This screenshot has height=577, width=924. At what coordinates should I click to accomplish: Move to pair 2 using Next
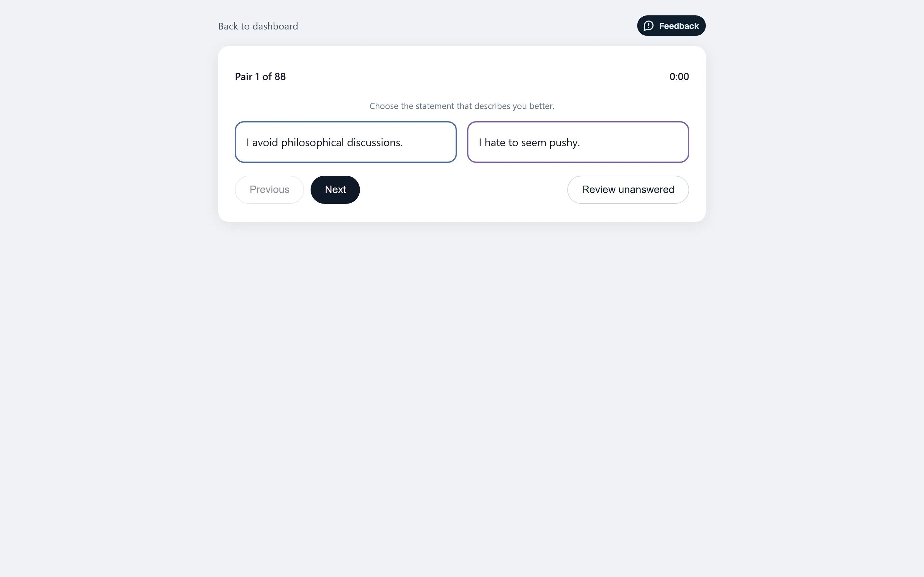[x=335, y=190]
